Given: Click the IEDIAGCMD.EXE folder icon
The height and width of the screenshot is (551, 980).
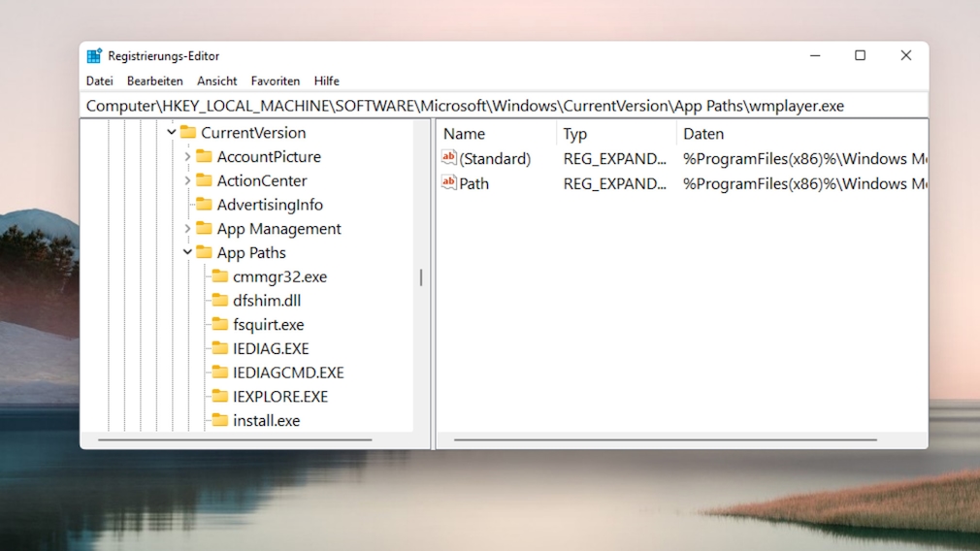Looking at the screenshot, I should click(220, 372).
